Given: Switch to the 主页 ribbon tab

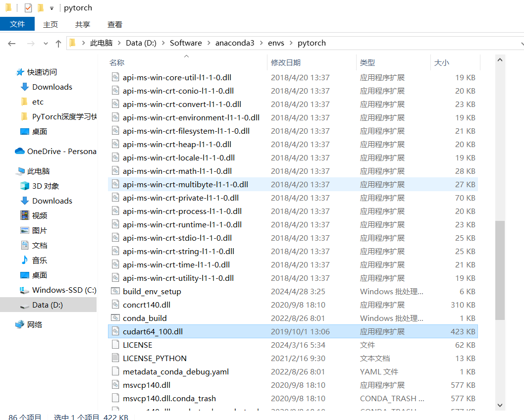Looking at the screenshot, I should (x=51, y=24).
